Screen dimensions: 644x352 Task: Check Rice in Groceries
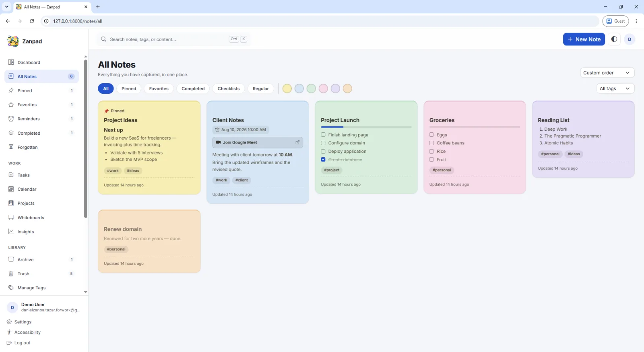(431, 151)
